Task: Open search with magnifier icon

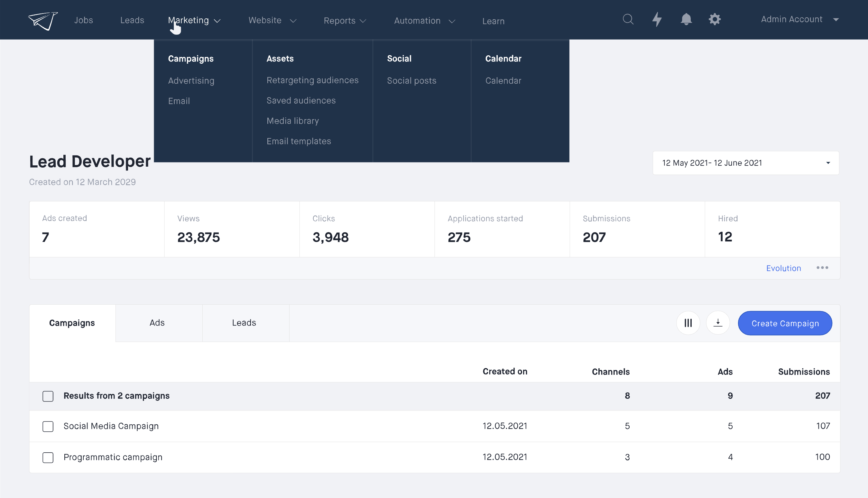Action: [628, 19]
